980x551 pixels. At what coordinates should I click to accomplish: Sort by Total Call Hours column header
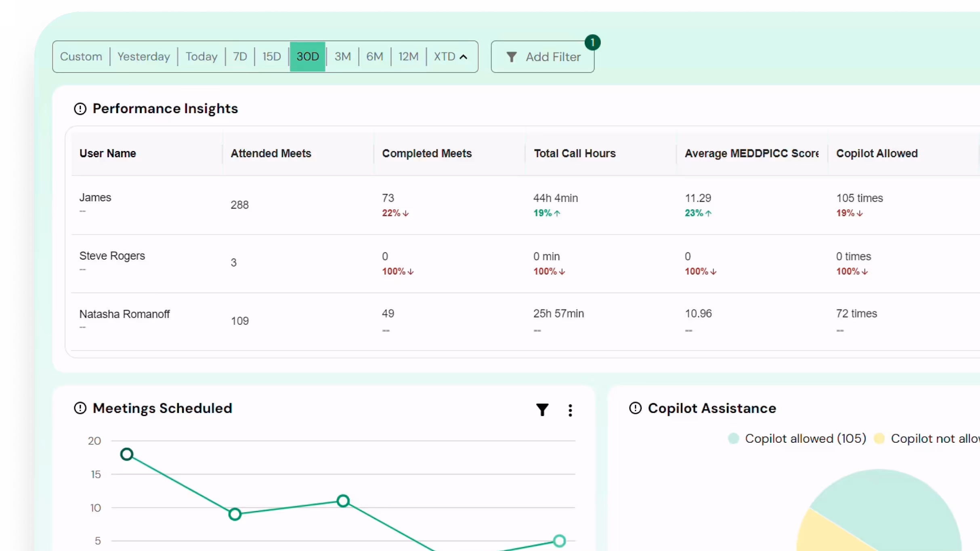tap(575, 154)
